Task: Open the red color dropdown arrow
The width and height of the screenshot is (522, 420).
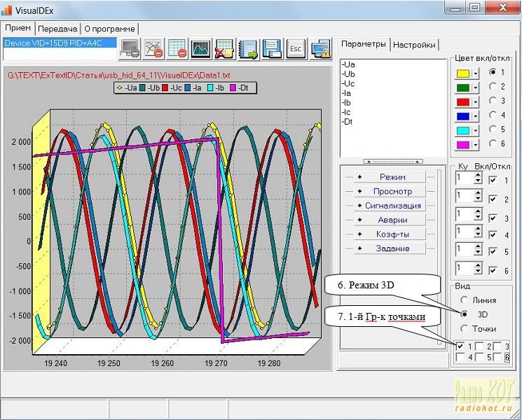Action: click(x=475, y=102)
